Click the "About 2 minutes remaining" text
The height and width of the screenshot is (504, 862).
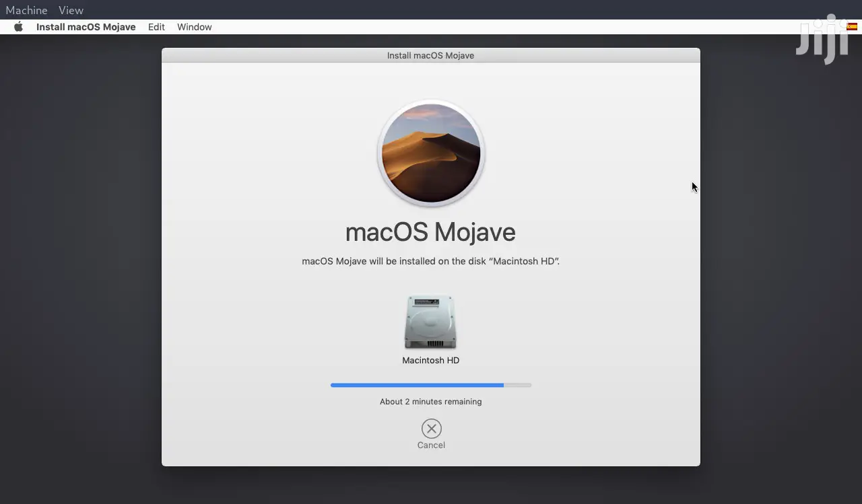click(x=431, y=402)
